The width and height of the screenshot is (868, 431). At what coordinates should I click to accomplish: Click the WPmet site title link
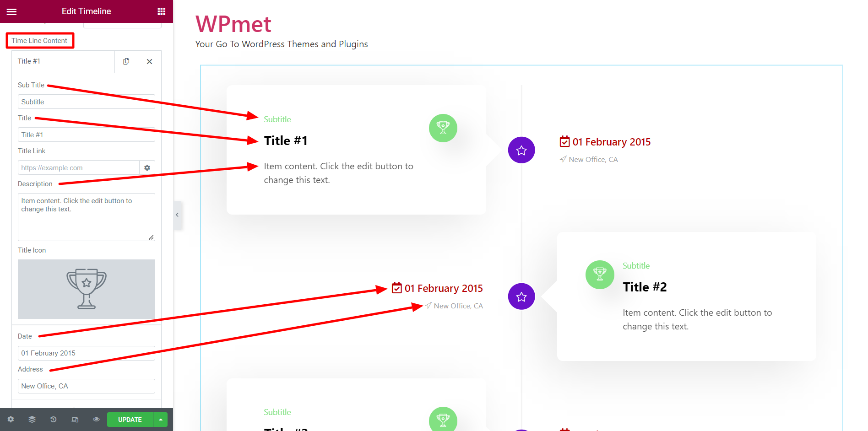pyautogui.click(x=233, y=24)
